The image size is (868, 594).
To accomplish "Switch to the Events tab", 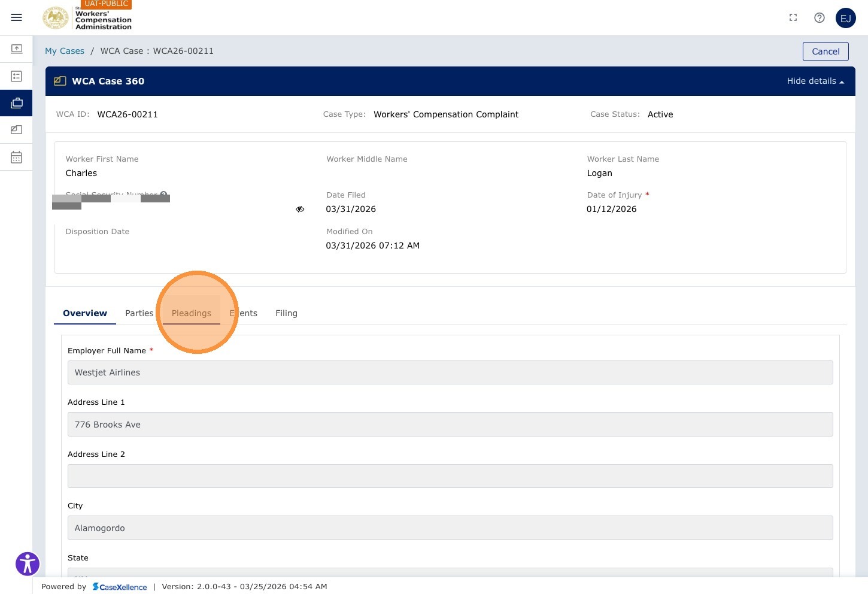I will 244,313.
